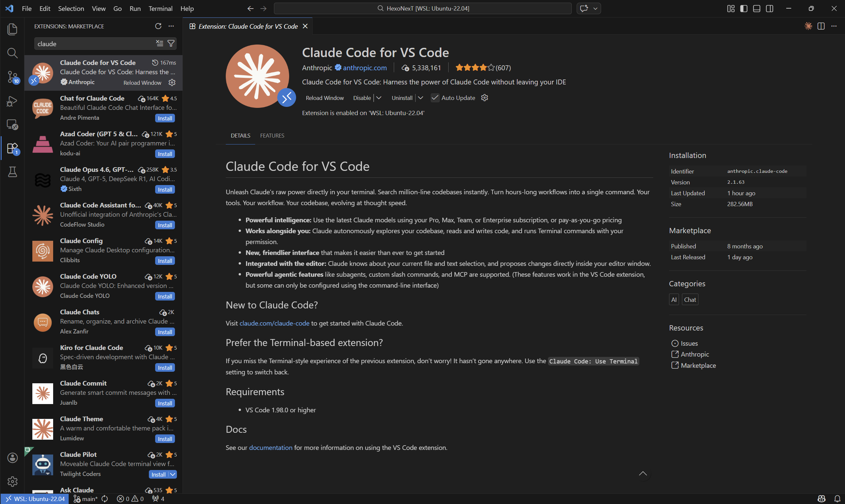Open Source Control view with badge
The height and width of the screenshot is (504, 845).
pos(12,77)
